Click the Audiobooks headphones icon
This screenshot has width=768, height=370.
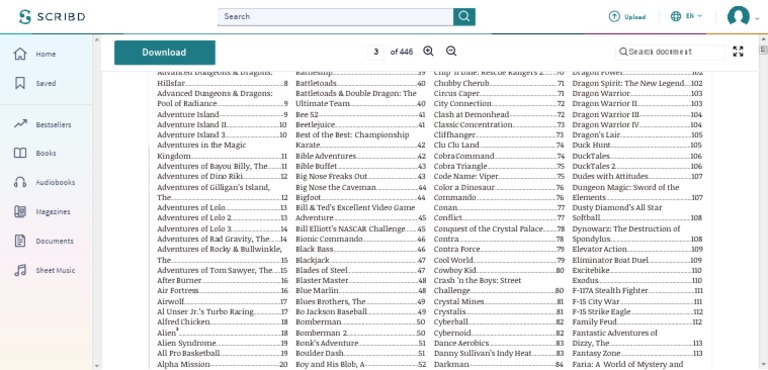20,182
